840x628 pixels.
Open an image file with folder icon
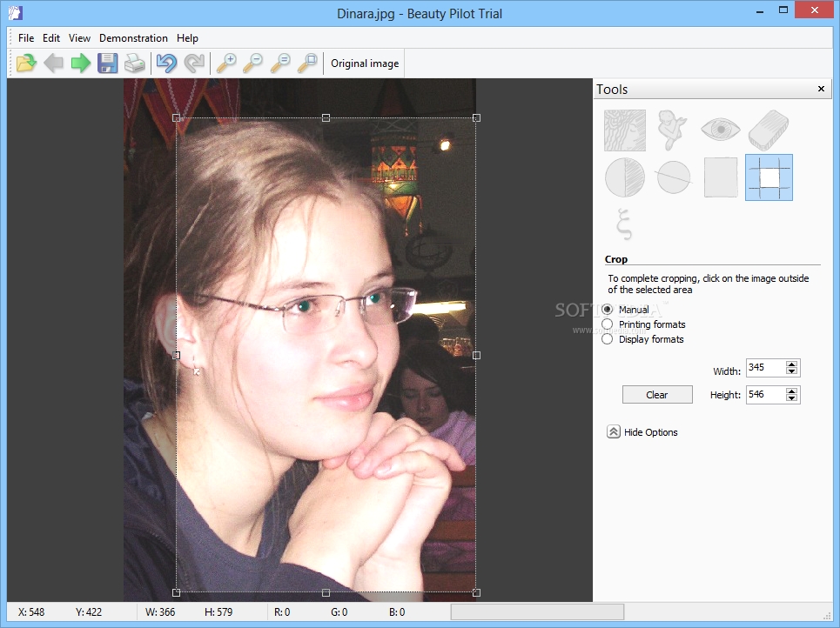tap(26, 63)
